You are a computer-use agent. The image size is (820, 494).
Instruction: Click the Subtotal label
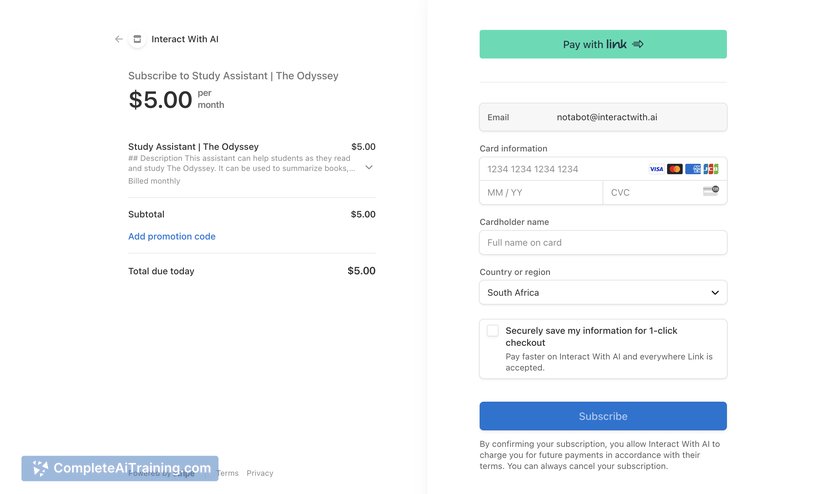coord(146,214)
